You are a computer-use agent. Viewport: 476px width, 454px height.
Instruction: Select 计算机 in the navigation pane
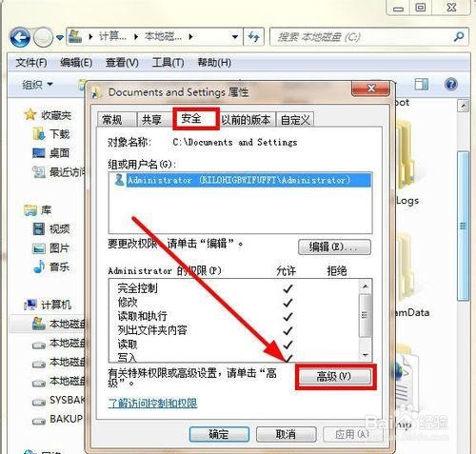(x=48, y=305)
